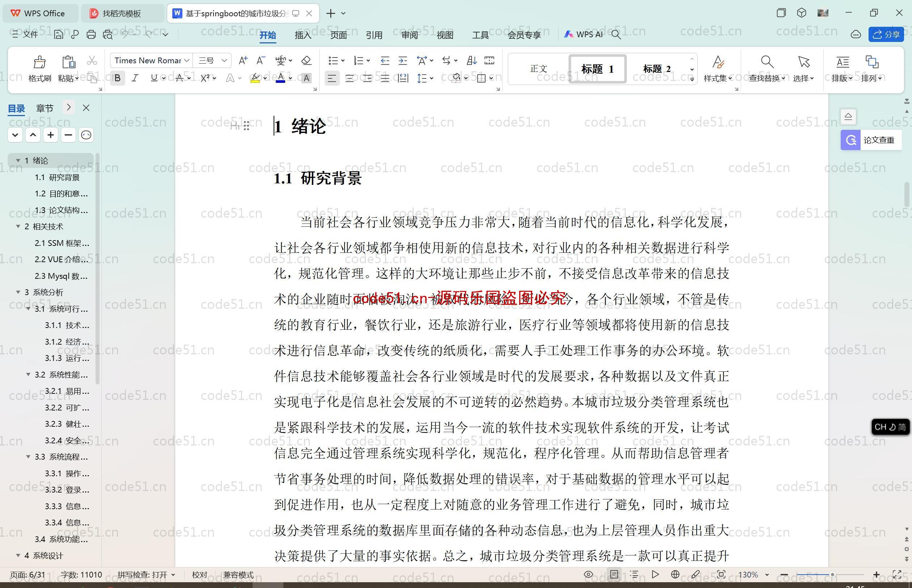Toggle page layout view in status bar
The image size is (912, 588).
click(614, 574)
